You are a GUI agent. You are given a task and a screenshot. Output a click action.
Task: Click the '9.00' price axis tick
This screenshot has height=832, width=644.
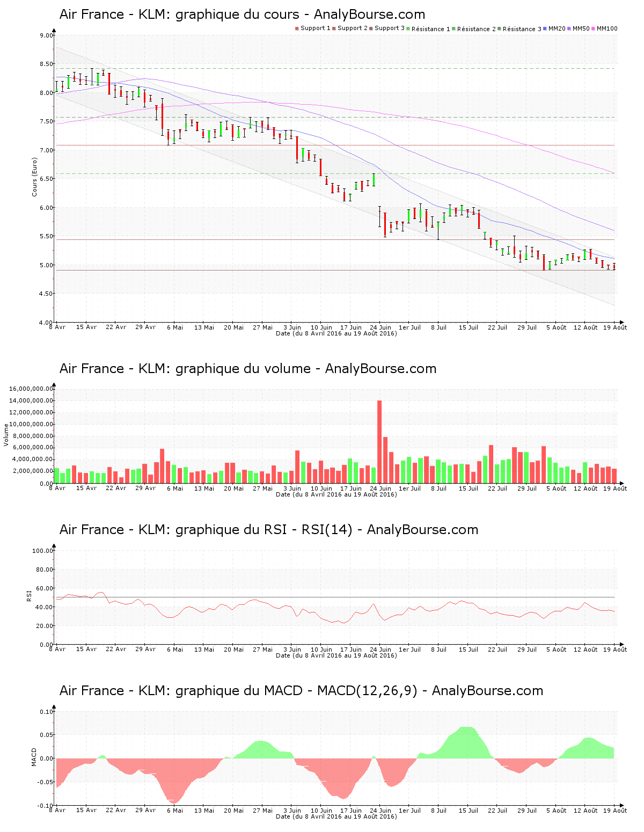pos(46,35)
